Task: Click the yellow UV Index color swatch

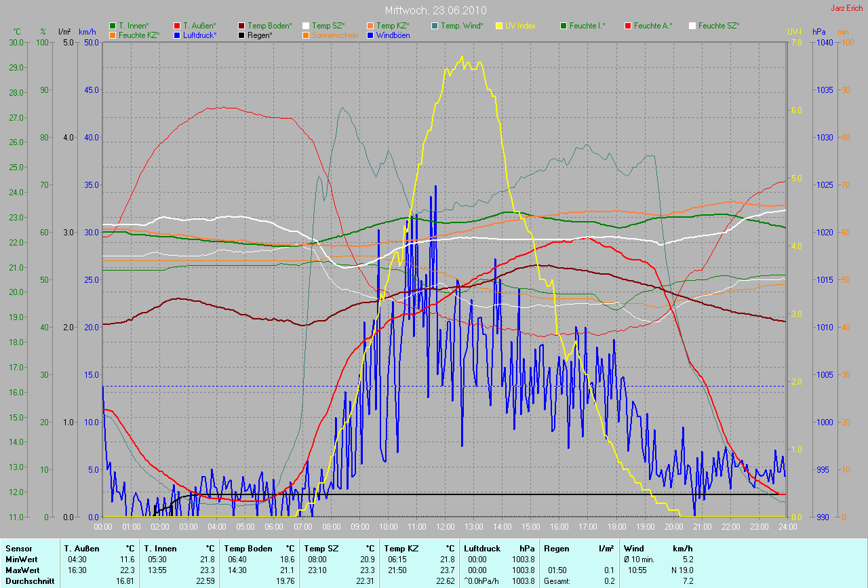Action: 499,26
